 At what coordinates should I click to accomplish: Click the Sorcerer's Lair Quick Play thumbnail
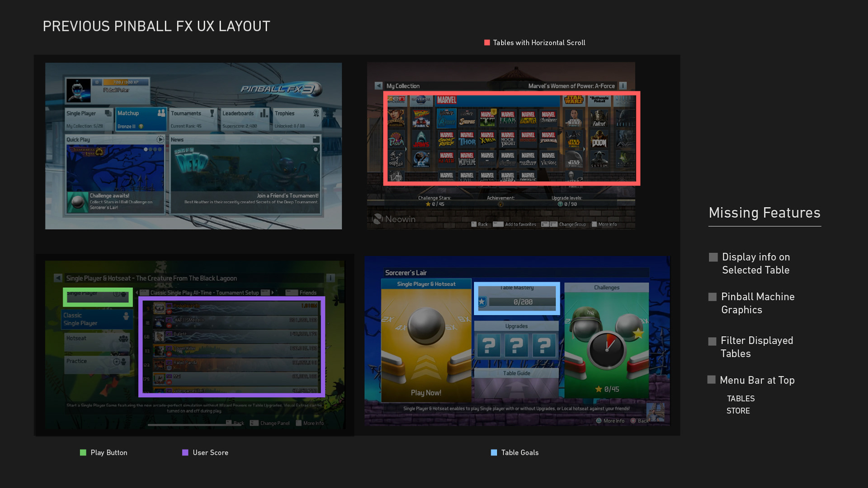(x=115, y=168)
